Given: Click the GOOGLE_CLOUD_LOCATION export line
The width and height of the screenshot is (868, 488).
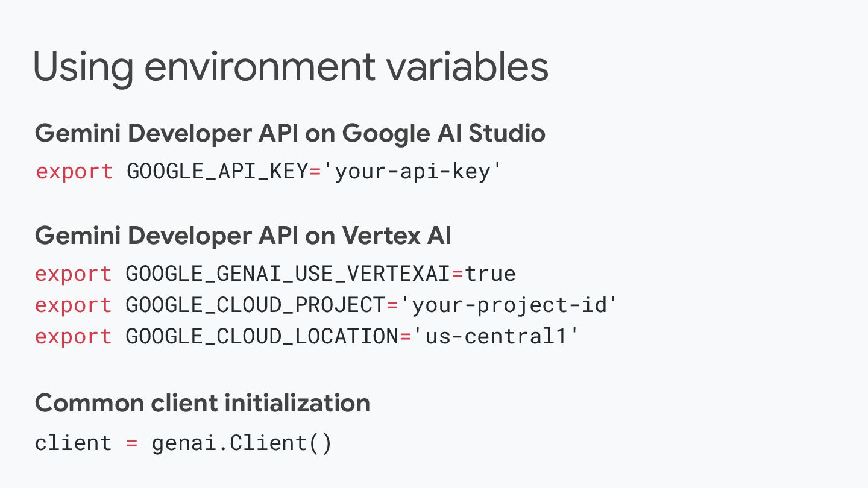Looking at the screenshot, I should [307, 336].
